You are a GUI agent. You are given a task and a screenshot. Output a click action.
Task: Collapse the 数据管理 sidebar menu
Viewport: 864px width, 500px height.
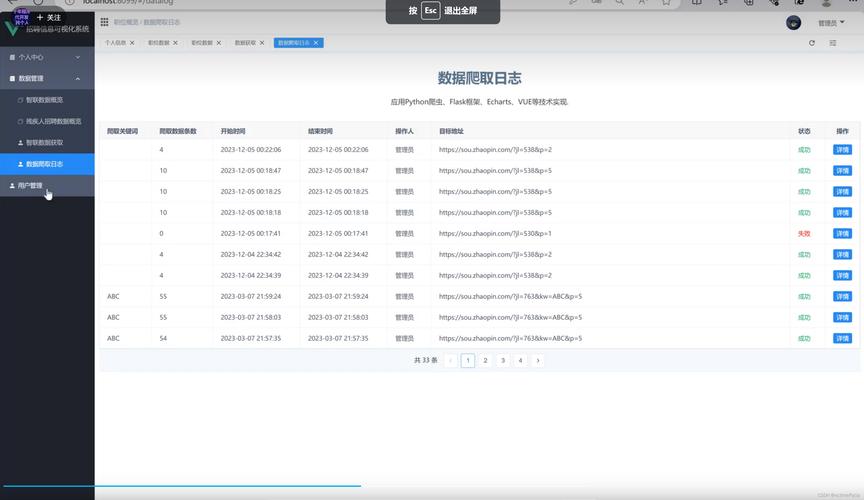pyautogui.click(x=47, y=78)
